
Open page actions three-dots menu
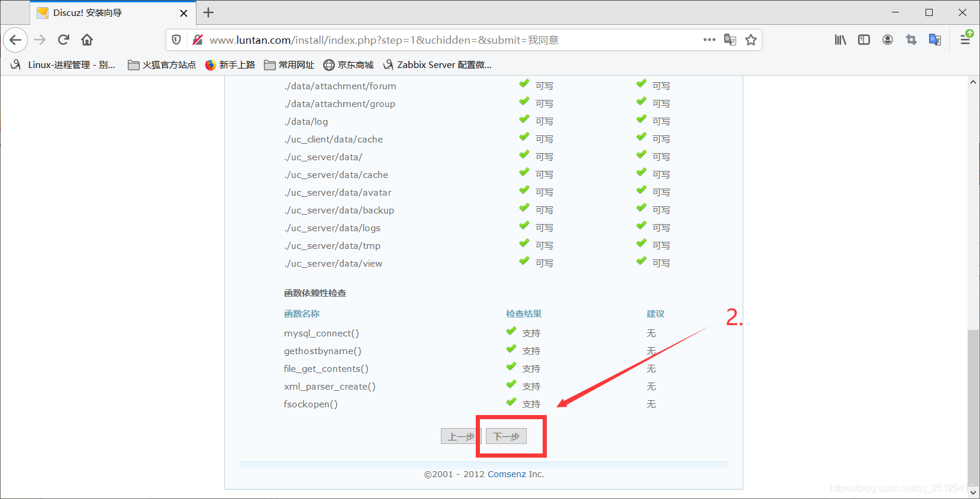710,40
